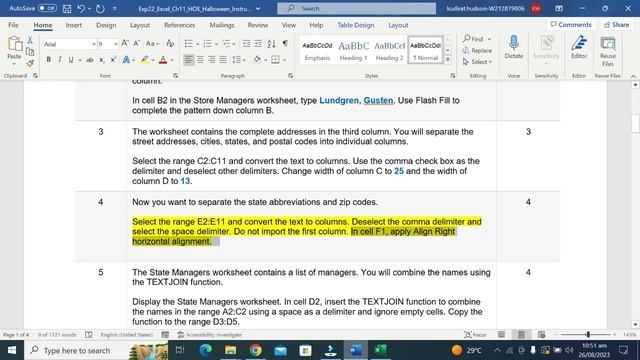Select Center alignment icon
Viewport: 640px width, 360px height.
[x=200, y=60]
